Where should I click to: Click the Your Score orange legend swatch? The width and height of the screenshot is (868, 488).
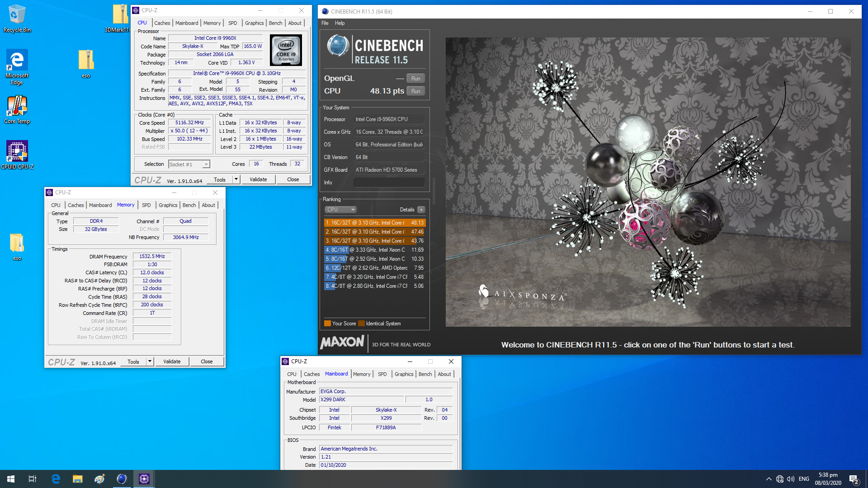coord(327,324)
